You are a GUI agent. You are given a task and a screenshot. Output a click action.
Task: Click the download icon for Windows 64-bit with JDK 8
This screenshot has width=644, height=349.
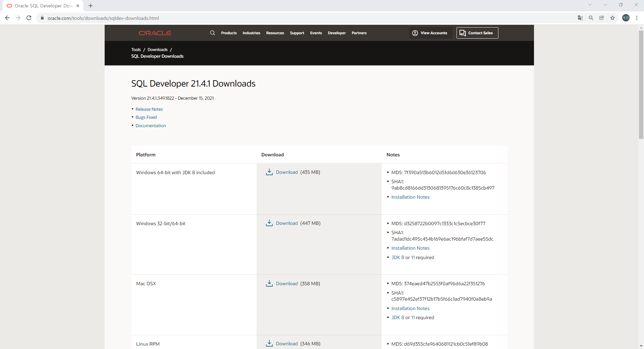pos(269,172)
